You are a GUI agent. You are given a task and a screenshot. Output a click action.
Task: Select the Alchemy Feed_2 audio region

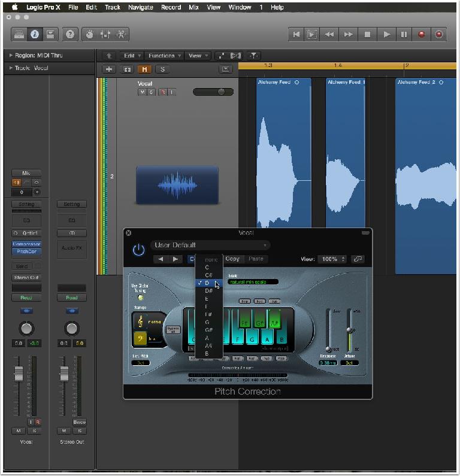(x=426, y=176)
